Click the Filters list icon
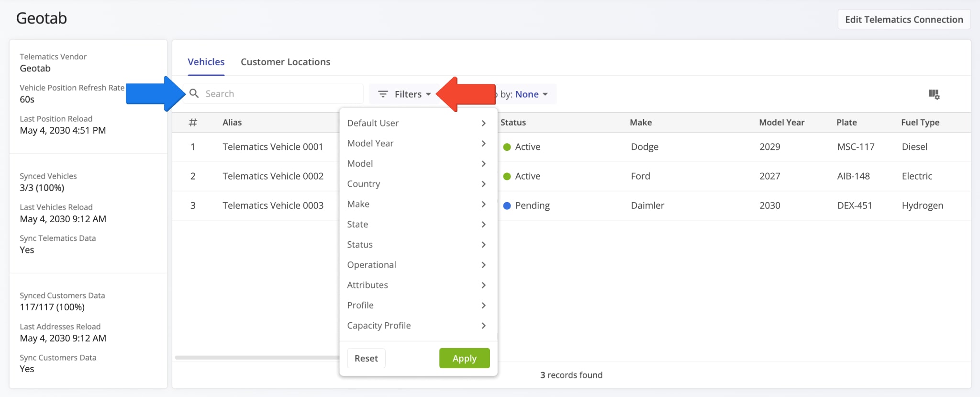The width and height of the screenshot is (980, 397). (383, 94)
